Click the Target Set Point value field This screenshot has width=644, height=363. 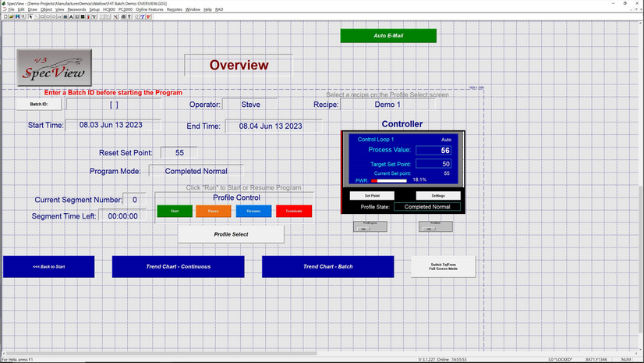[433, 164]
